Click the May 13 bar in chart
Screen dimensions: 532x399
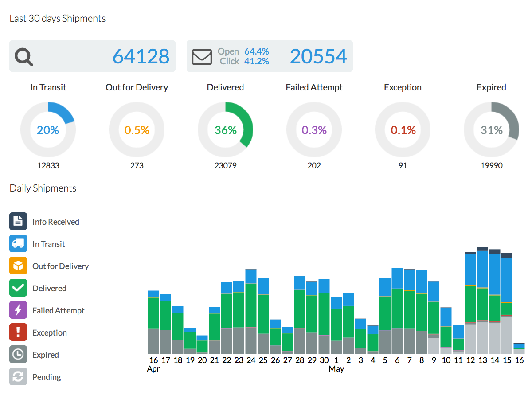point(482,301)
